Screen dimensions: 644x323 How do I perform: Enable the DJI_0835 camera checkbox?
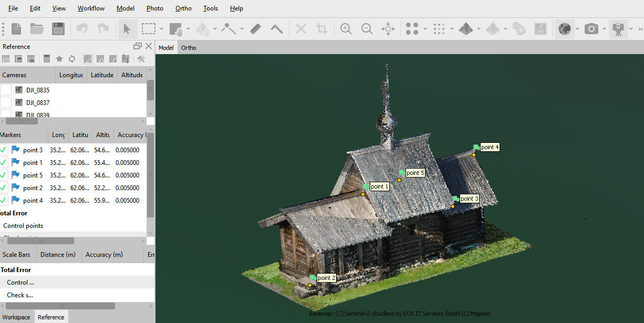6,90
